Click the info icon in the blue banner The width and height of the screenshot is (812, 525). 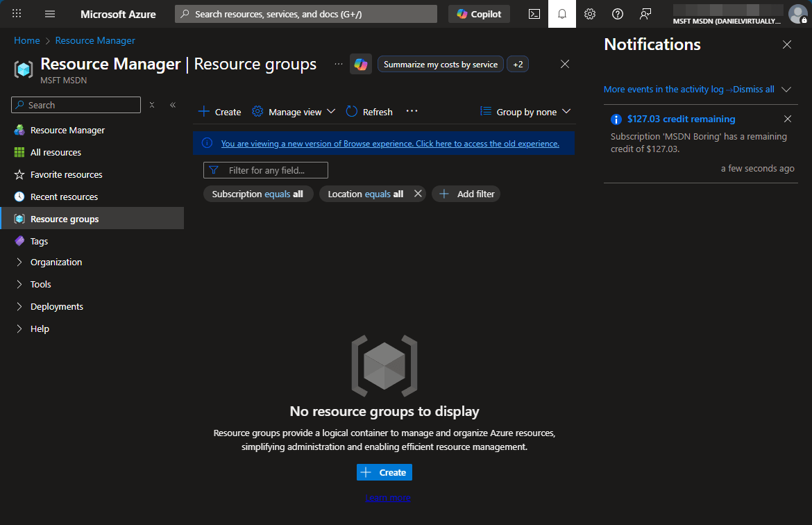tap(207, 143)
